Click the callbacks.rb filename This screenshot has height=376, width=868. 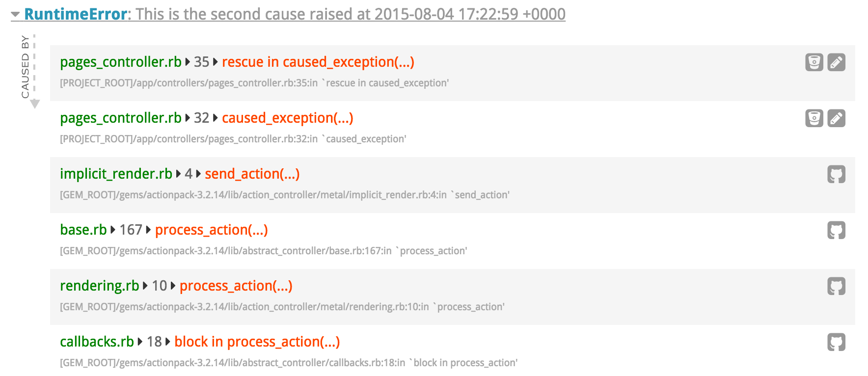click(x=97, y=342)
